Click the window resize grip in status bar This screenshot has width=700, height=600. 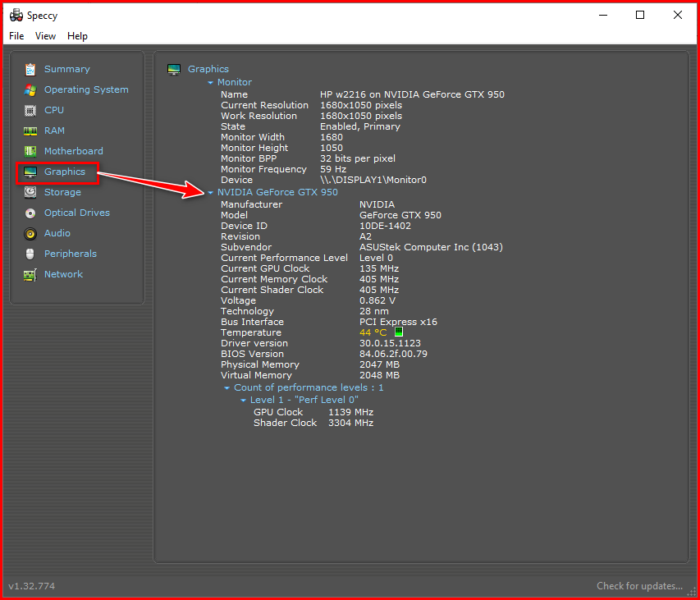point(692,592)
